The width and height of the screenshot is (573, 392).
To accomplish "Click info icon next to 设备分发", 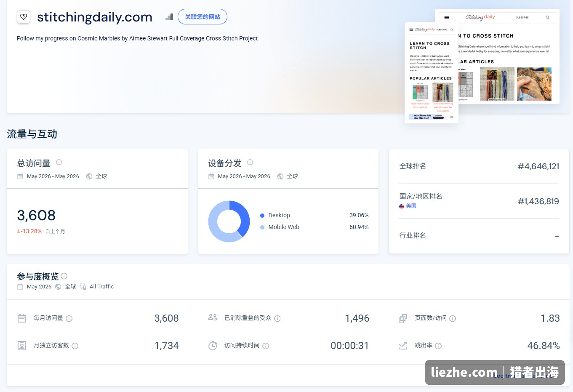I will pyautogui.click(x=250, y=162).
